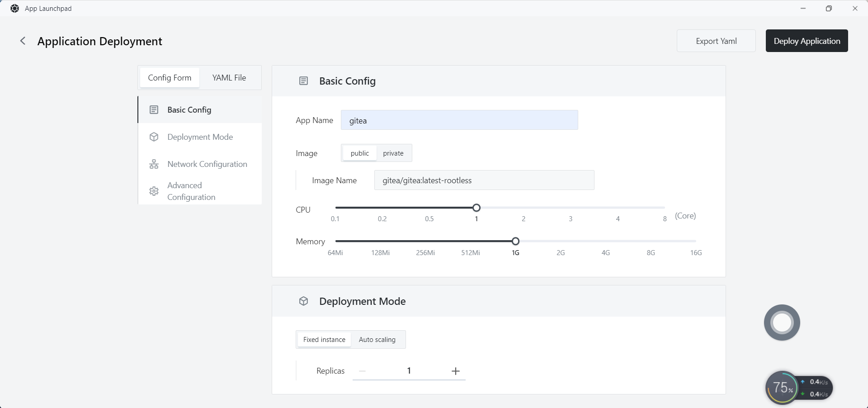Image resolution: width=868 pixels, height=408 pixels.
Task: Click the App Launchpad logo in title bar
Action: pos(14,9)
